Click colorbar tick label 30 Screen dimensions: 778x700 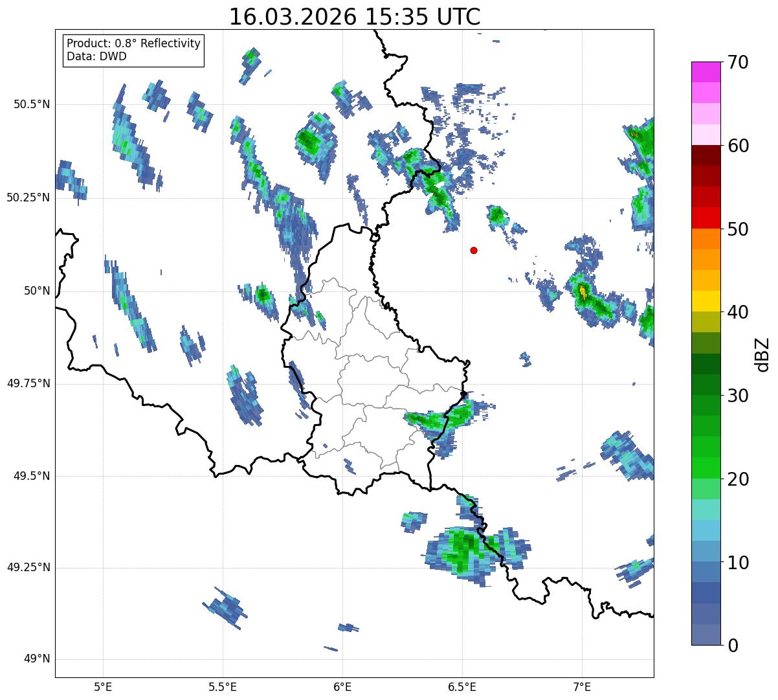pyautogui.click(x=738, y=396)
